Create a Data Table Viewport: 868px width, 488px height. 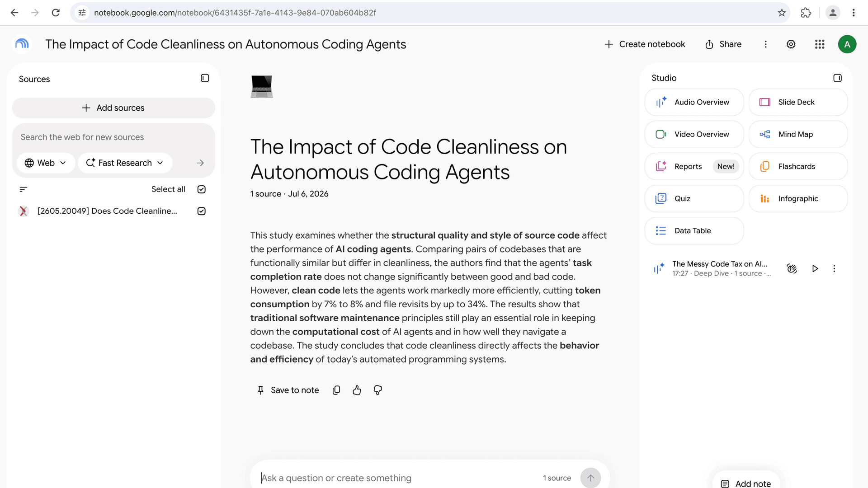pyautogui.click(x=694, y=230)
